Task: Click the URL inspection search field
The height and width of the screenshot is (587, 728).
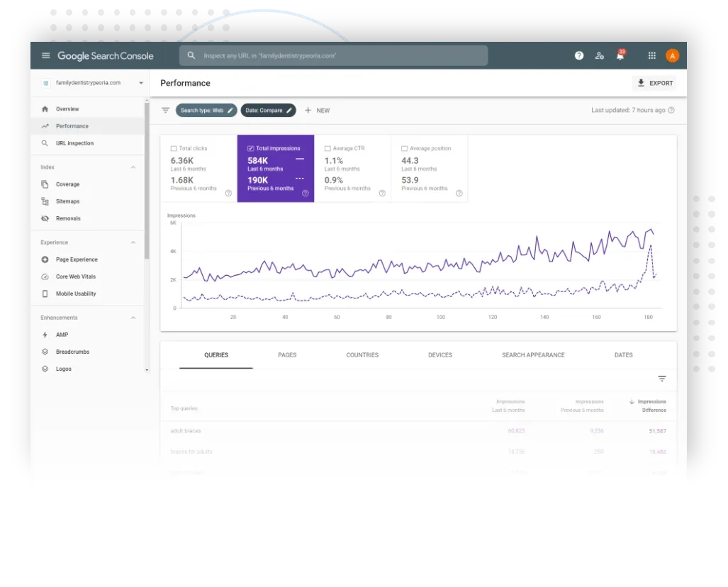Action: pyautogui.click(x=333, y=56)
